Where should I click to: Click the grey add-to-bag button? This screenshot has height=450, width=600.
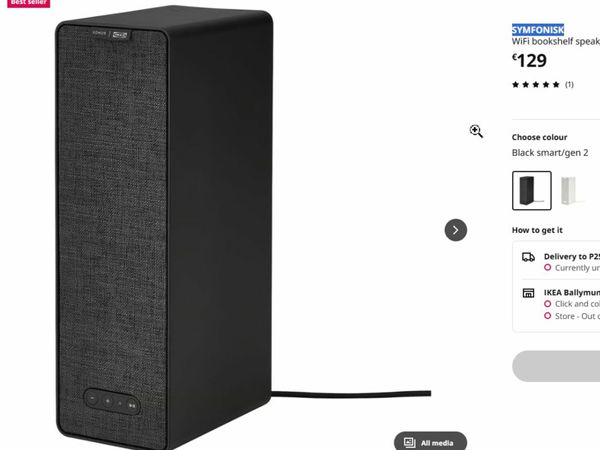pyautogui.click(x=556, y=366)
